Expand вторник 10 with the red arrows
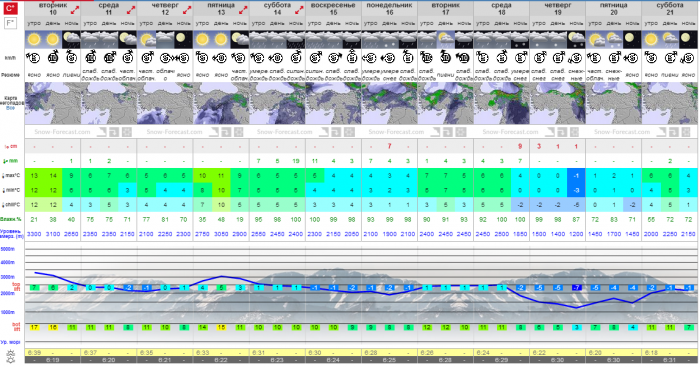The image size is (700, 367). 75,9
